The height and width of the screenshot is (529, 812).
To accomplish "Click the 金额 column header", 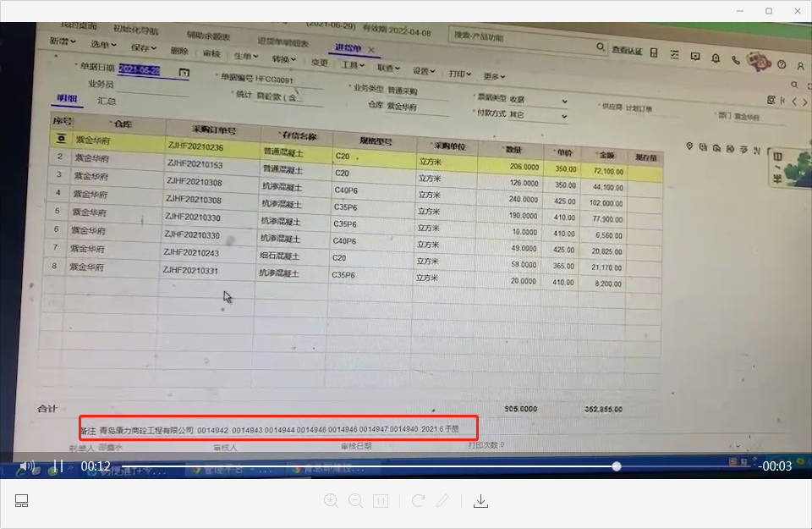I will click(x=606, y=155).
